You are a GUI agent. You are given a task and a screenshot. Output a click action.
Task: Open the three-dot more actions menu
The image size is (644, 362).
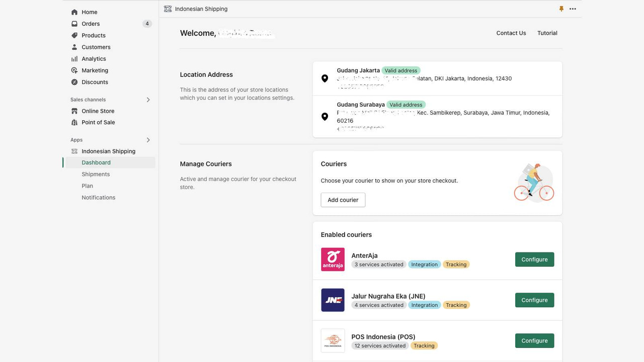pos(573,9)
